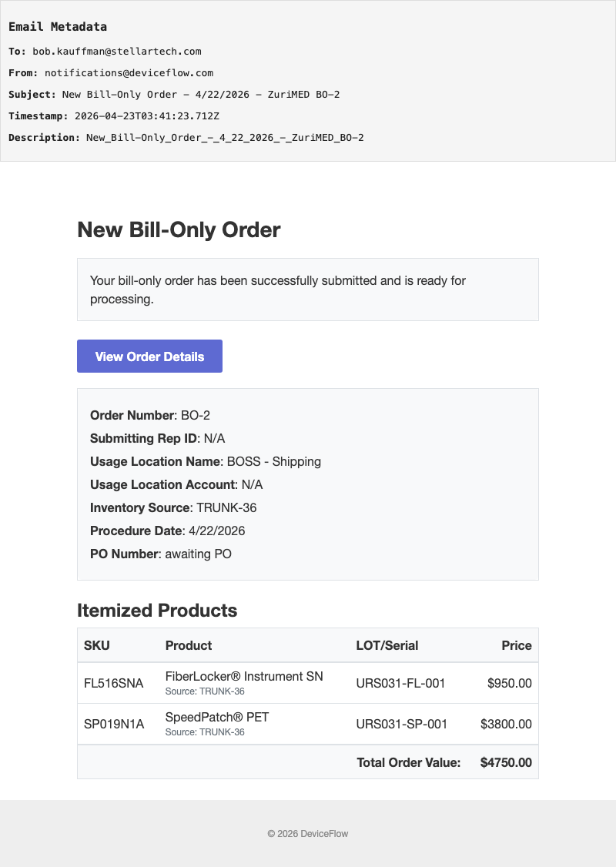This screenshot has height=867, width=616.
Task: Select the Order Number BO-2 line
Action: coord(150,415)
